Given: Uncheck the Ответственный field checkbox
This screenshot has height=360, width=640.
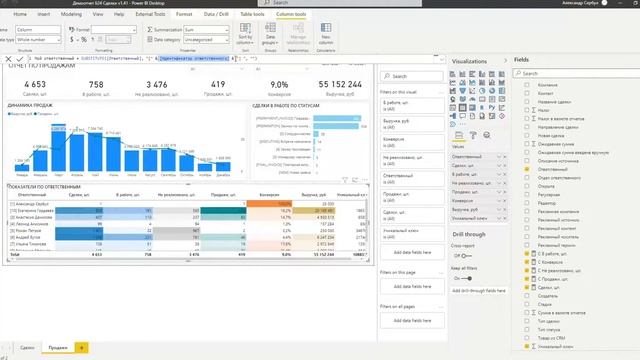Looking at the screenshot, I should (x=527, y=169).
